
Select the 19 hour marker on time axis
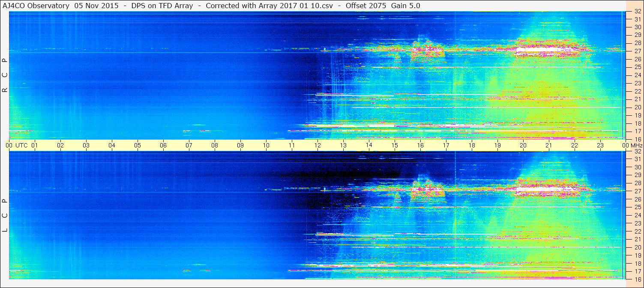click(497, 145)
